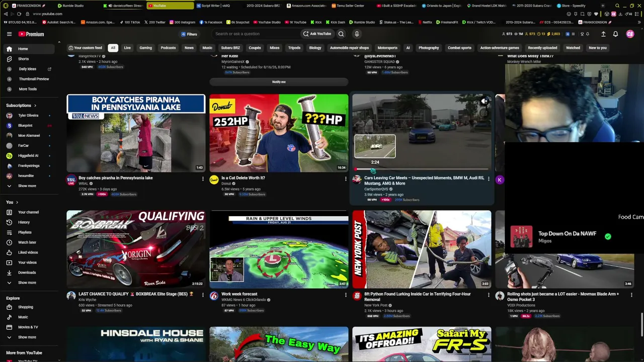
Task: Click the Ask YouTube button
Action: click(317, 34)
